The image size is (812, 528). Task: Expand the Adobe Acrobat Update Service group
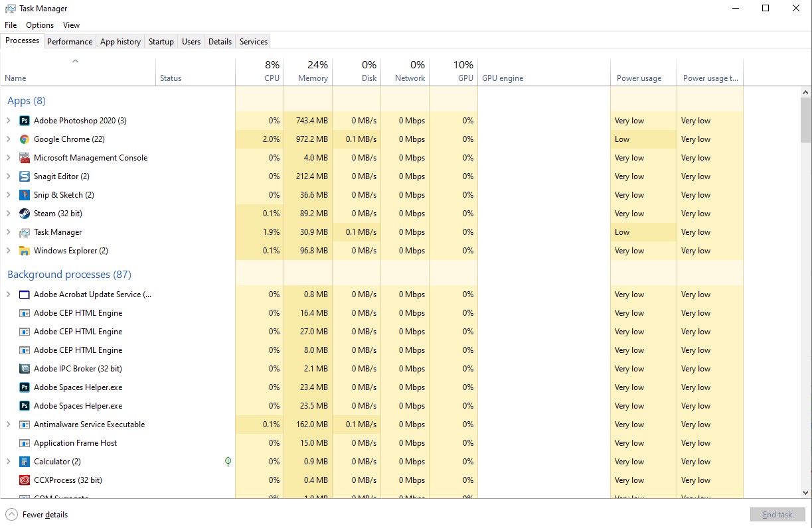click(8, 295)
